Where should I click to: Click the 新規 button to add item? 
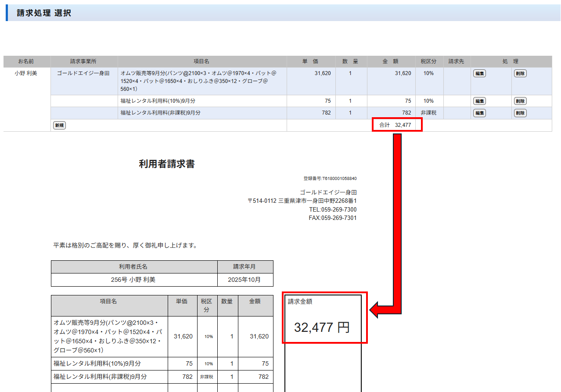[59, 126]
